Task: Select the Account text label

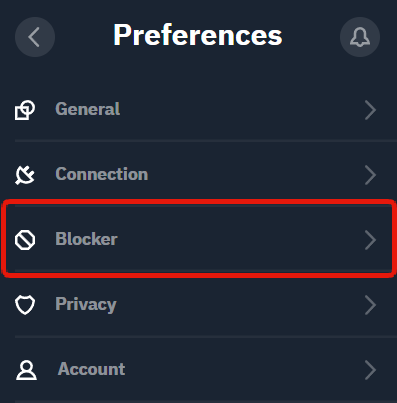Action: [92, 369]
